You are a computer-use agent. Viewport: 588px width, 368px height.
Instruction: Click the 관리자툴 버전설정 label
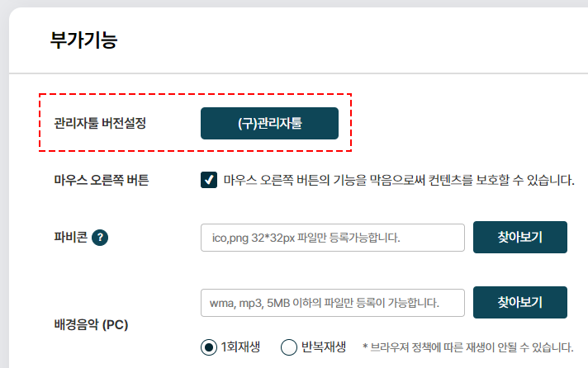coord(100,123)
